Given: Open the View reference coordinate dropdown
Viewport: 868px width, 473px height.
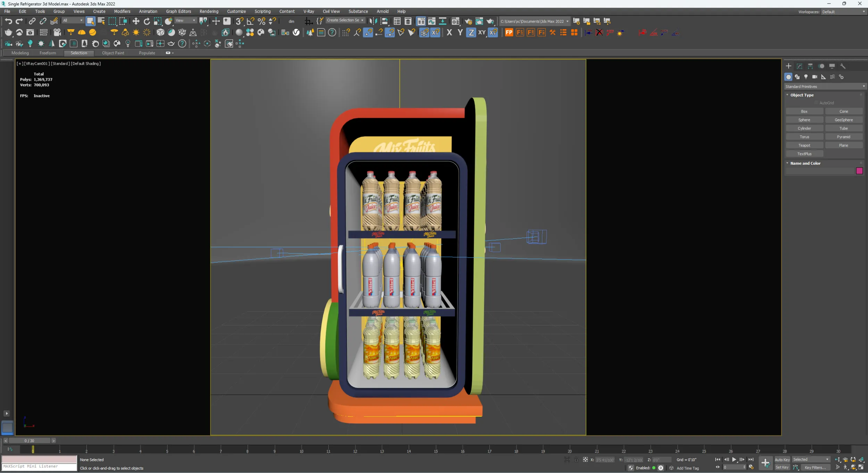Looking at the screenshot, I should (185, 21).
